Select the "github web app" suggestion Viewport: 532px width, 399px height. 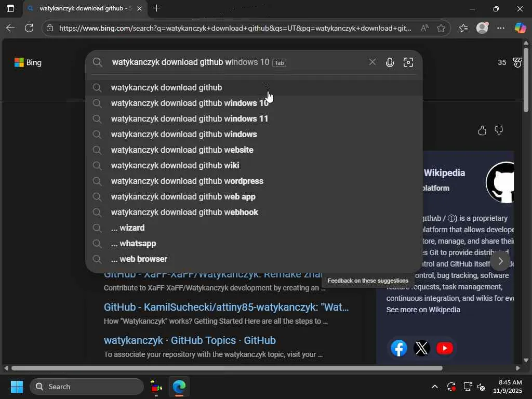coord(254,197)
